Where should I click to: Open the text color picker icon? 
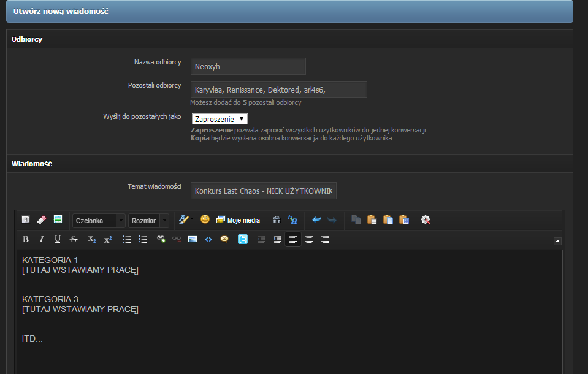point(185,220)
